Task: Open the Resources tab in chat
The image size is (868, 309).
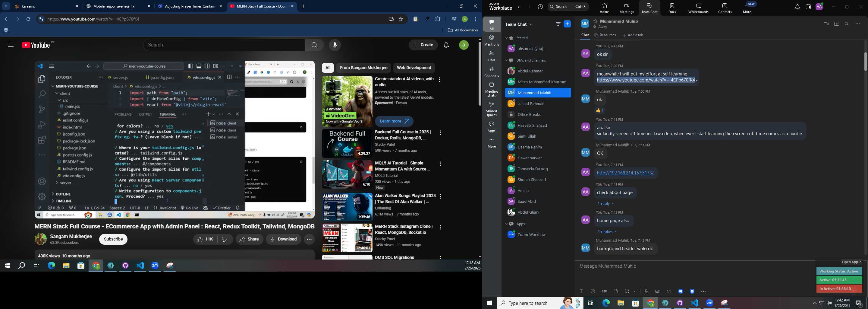Action: (605, 35)
